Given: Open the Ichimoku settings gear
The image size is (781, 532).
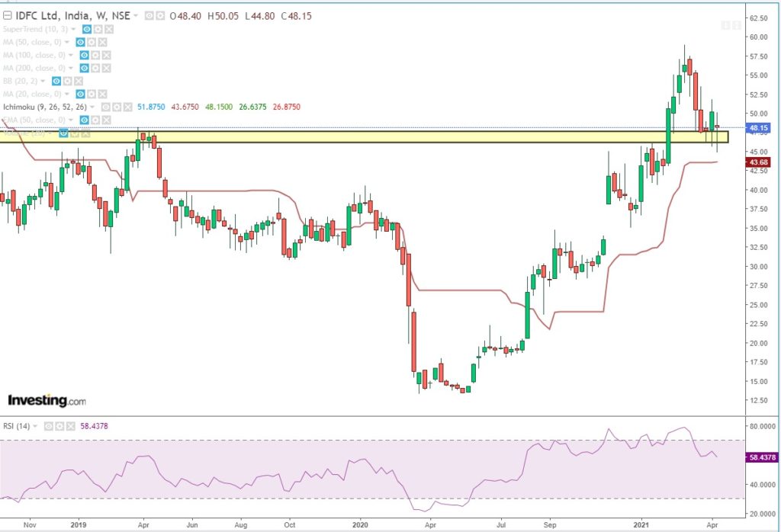Looking at the screenshot, I should tap(117, 107).
